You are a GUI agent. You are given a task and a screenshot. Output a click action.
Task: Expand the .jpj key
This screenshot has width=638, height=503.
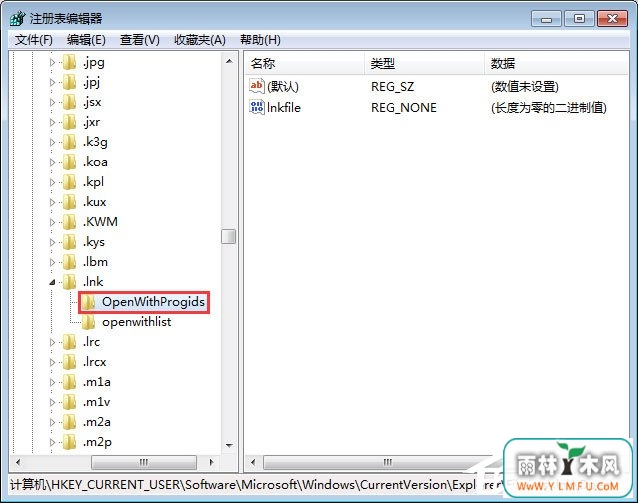52,82
